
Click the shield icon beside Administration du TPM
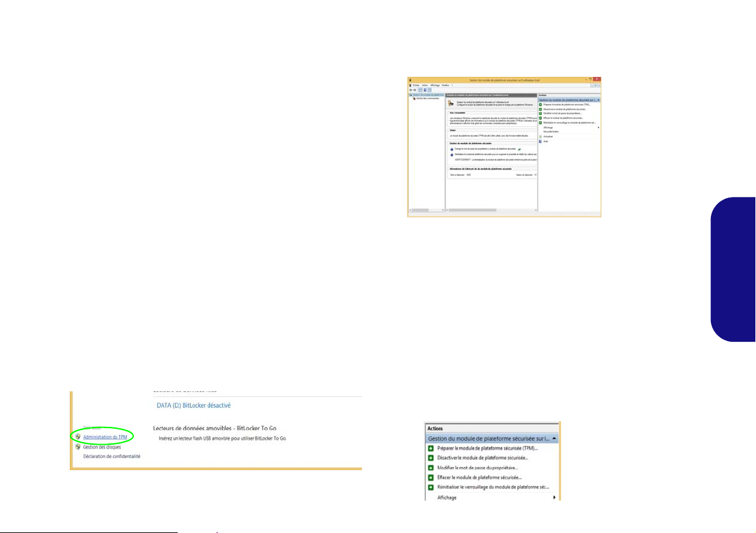pyautogui.click(x=77, y=436)
